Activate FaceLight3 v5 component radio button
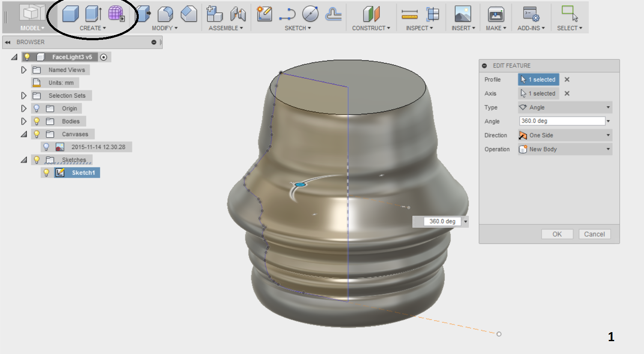 pos(104,57)
